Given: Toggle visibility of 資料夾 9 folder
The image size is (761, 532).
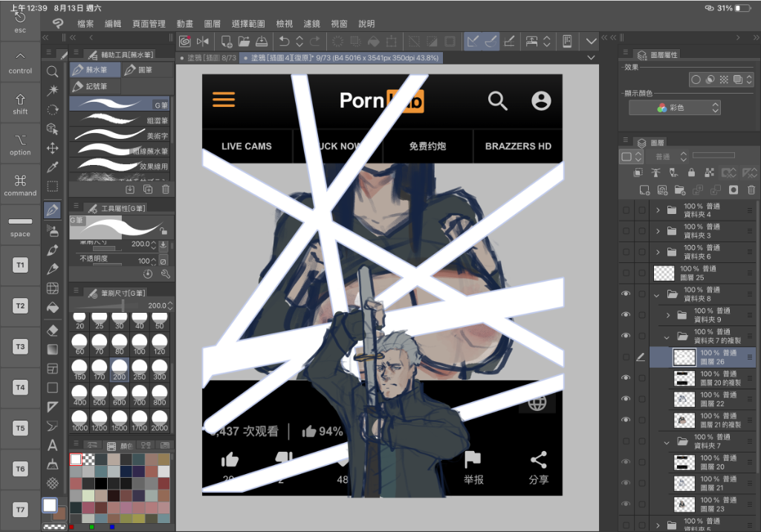Looking at the screenshot, I should [626, 314].
